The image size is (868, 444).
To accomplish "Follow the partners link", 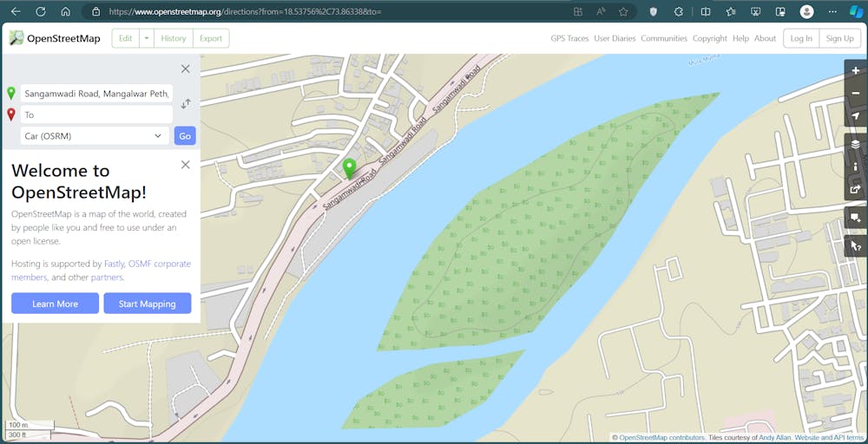I will point(107,277).
